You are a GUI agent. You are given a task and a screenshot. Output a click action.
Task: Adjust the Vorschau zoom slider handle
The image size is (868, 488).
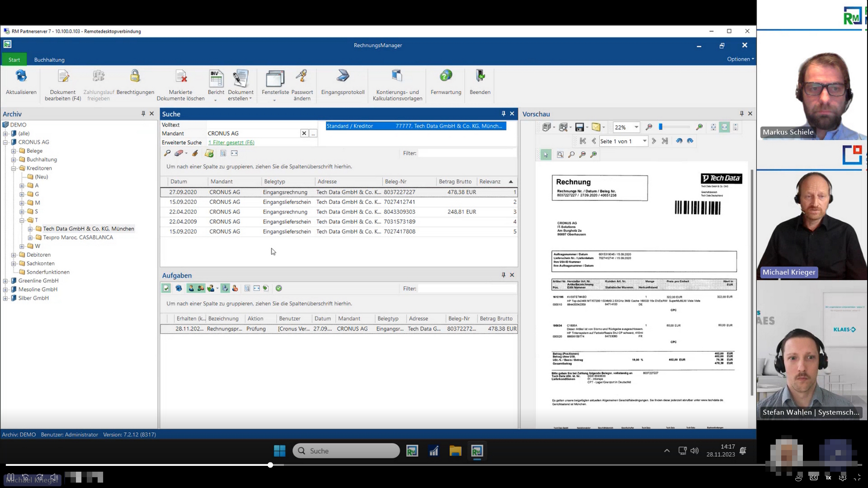point(661,127)
